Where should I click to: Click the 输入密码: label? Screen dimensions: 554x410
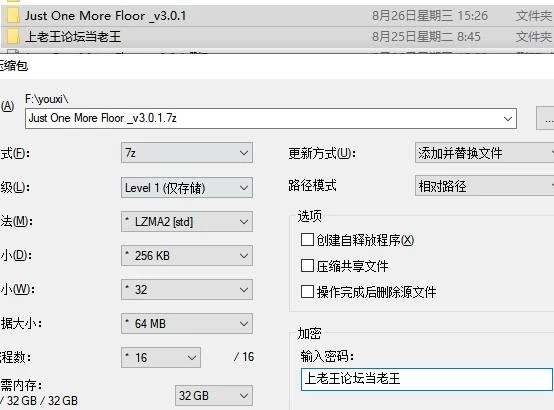coord(327,356)
